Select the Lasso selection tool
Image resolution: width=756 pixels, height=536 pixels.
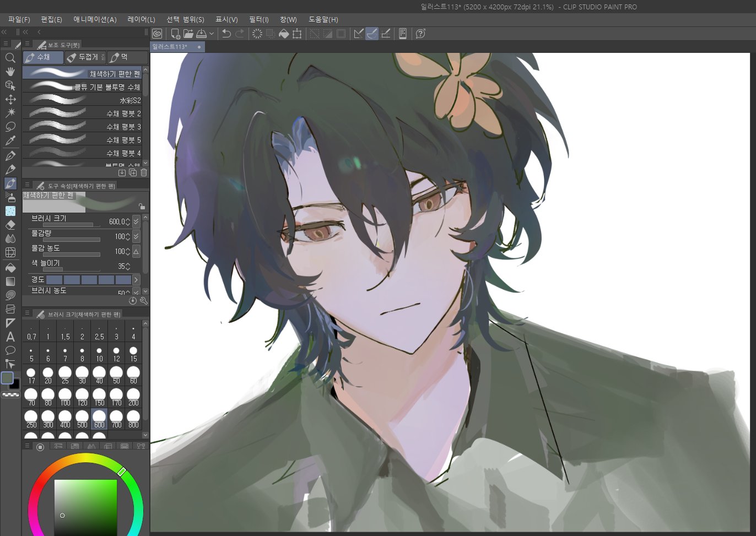tap(10, 127)
